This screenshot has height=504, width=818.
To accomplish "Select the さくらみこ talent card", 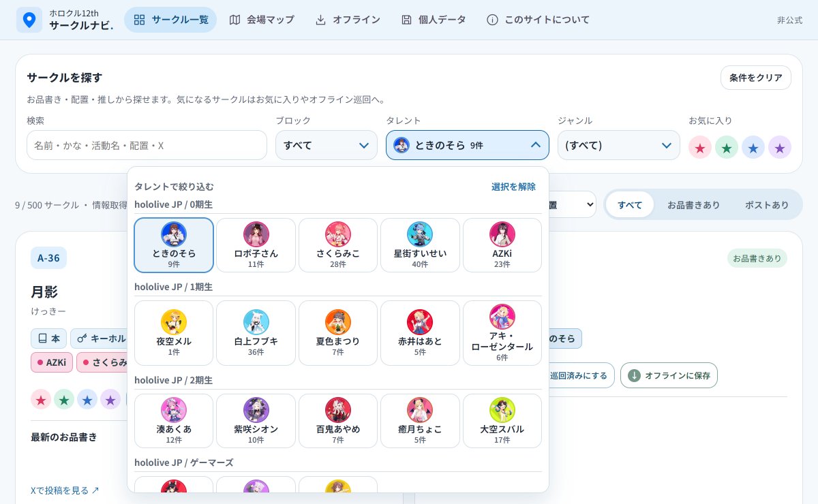I will (x=338, y=245).
